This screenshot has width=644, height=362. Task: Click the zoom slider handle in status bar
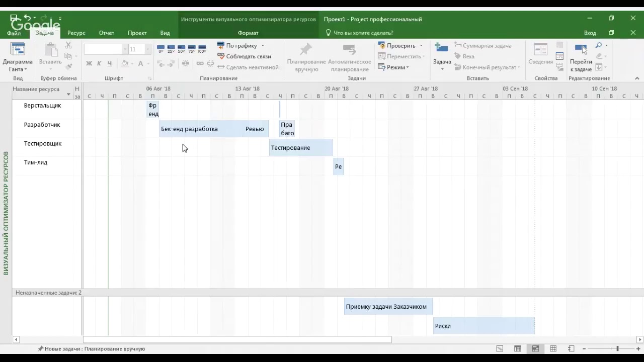tap(617, 348)
